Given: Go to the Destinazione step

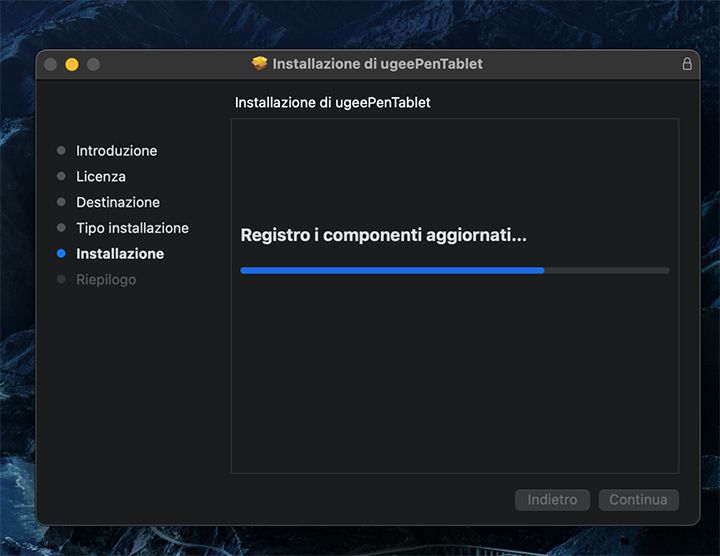Looking at the screenshot, I should pos(118,202).
